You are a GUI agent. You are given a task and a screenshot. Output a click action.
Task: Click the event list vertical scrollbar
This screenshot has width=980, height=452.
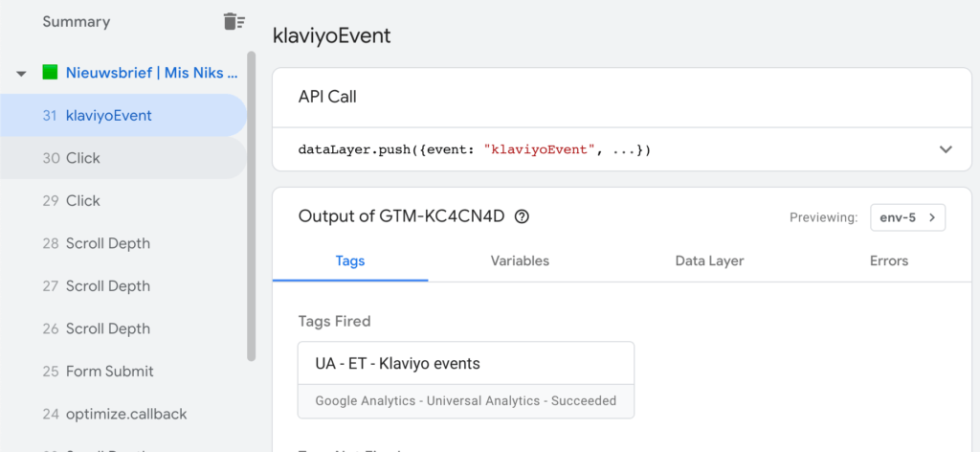pyautogui.click(x=252, y=206)
